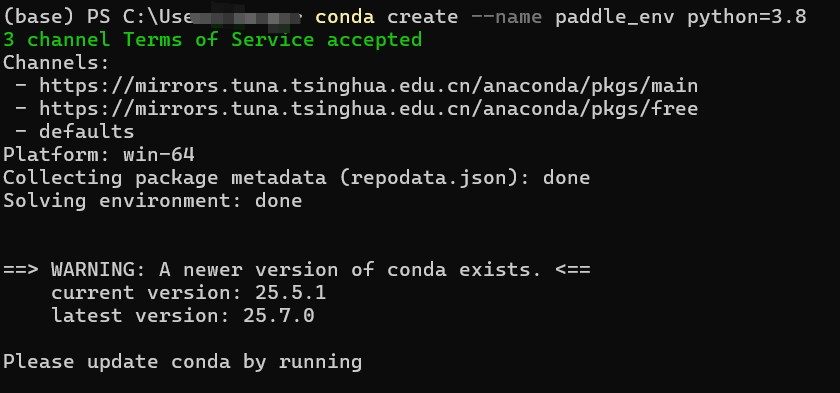
Task: Click repodata.json in the output
Action: pyautogui.click(x=423, y=178)
